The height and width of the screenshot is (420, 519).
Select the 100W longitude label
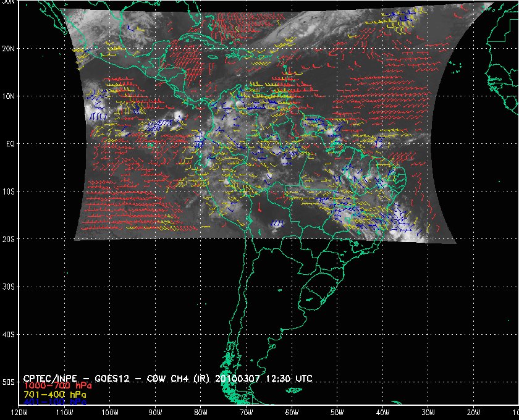click(109, 413)
